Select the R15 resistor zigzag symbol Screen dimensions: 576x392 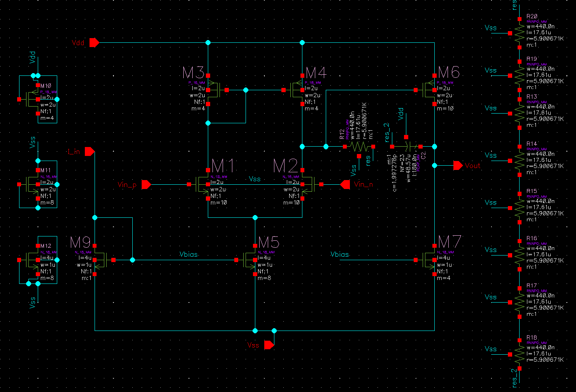(x=519, y=208)
